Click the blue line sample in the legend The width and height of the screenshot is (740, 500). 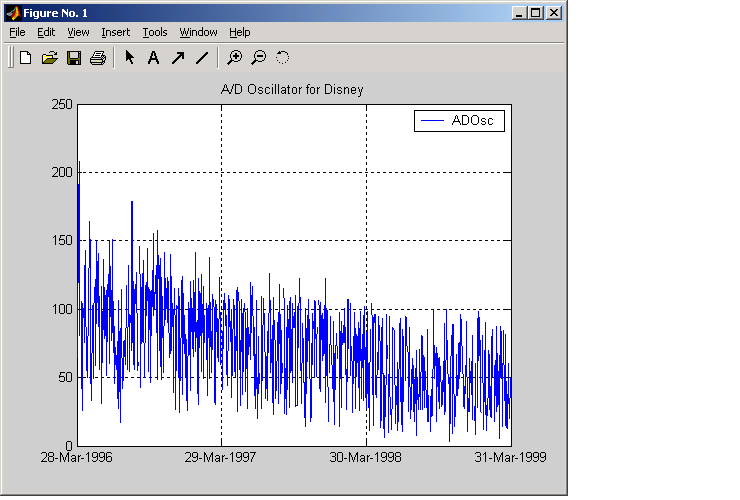pyautogui.click(x=432, y=121)
